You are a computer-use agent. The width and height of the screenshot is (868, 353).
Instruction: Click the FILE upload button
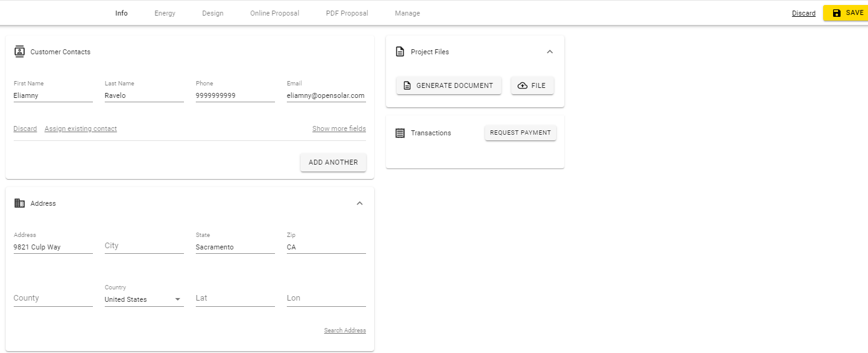533,85
